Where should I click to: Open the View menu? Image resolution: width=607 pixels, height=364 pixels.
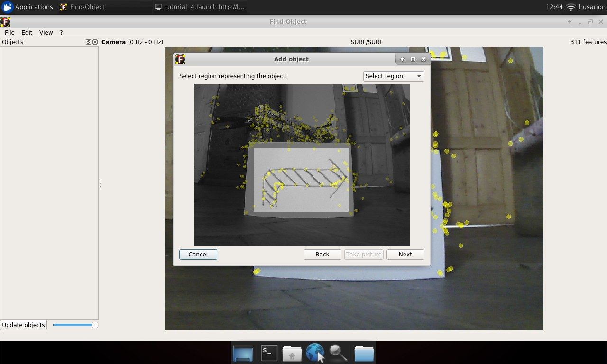click(x=46, y=33)
